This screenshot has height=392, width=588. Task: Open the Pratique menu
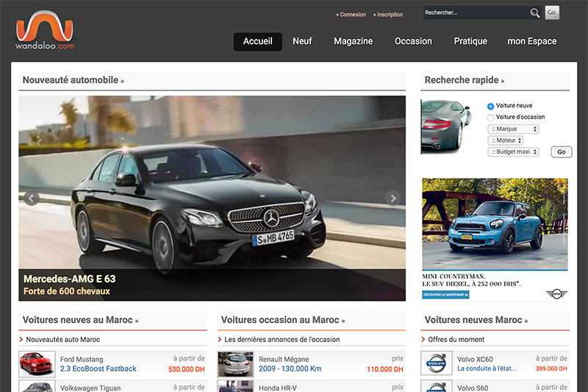[x=470, y=41]
